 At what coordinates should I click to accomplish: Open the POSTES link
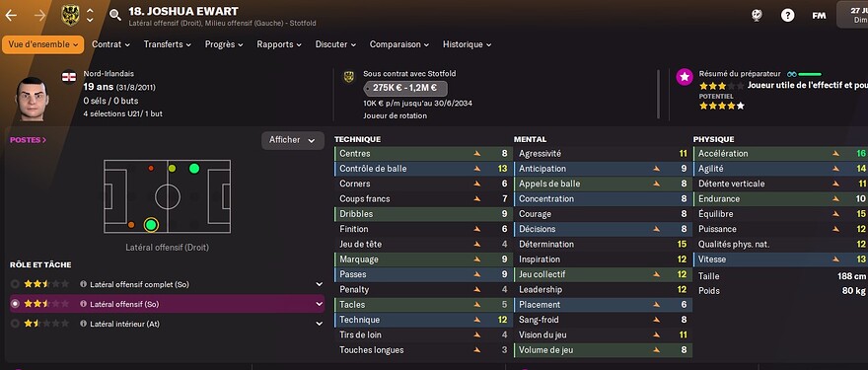(28, 140)
